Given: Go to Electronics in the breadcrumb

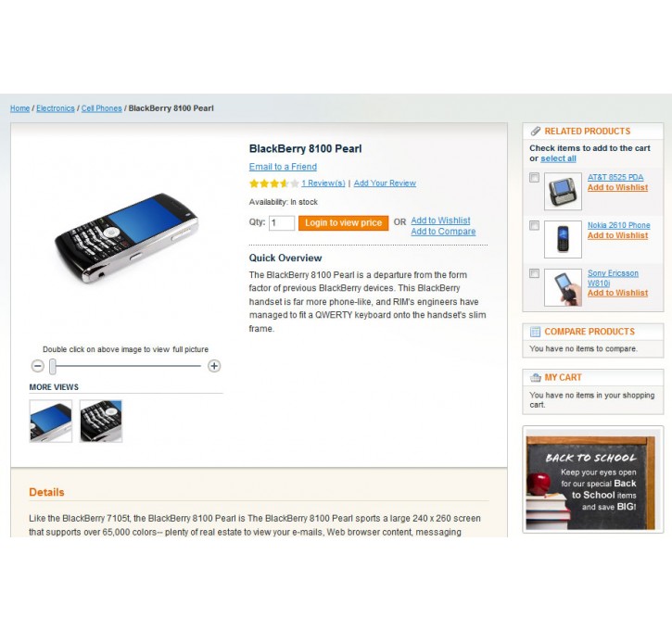Looking at the screenshot, I should coord(56,108).
